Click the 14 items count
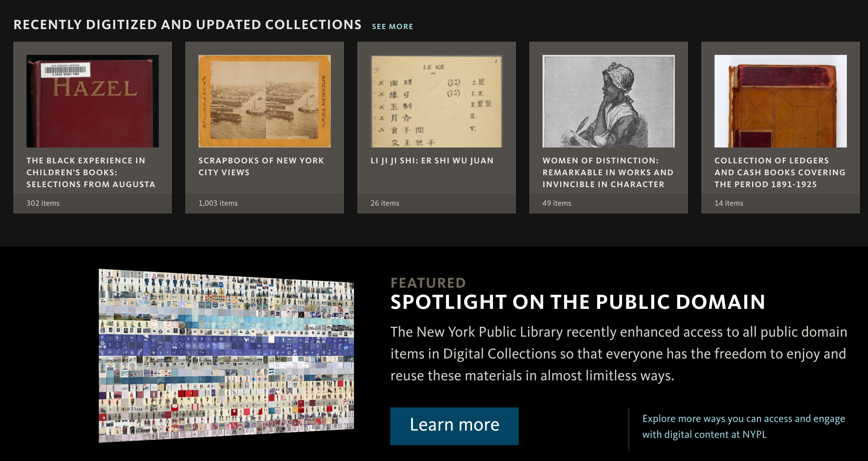This screenshot has width=868, height=461. point(728,203)
